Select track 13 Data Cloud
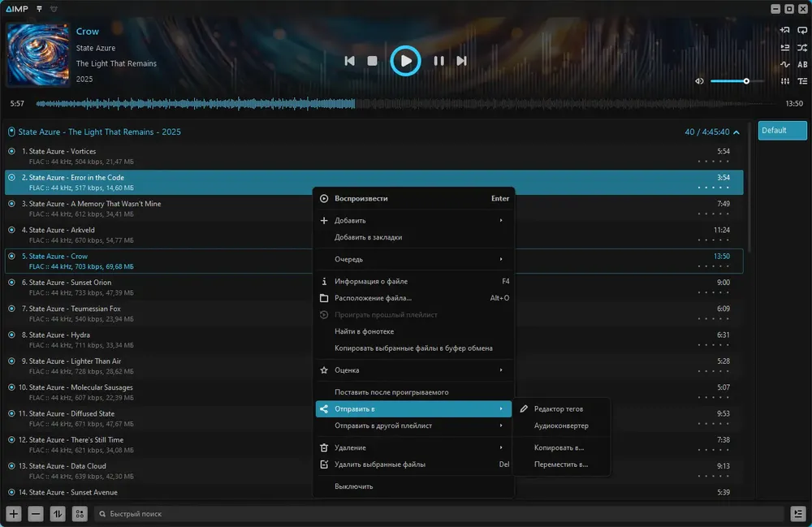 [374, 471]
